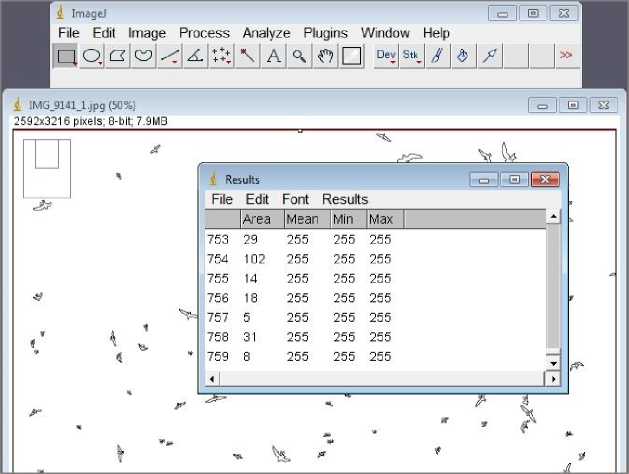
Task: Click the zoom indicator thumbnail in image
Action: click(x=47, y=168)
